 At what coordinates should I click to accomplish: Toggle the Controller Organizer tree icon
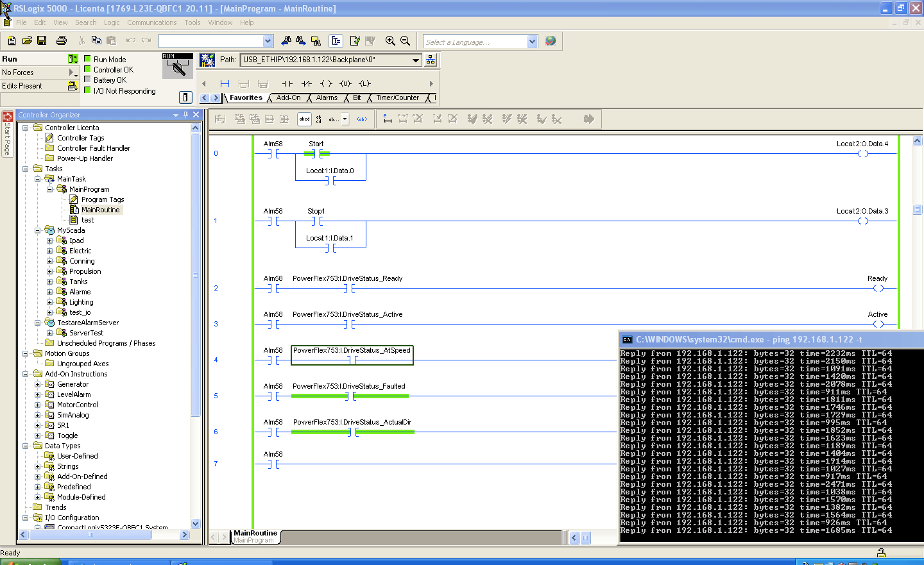(336, 40)
